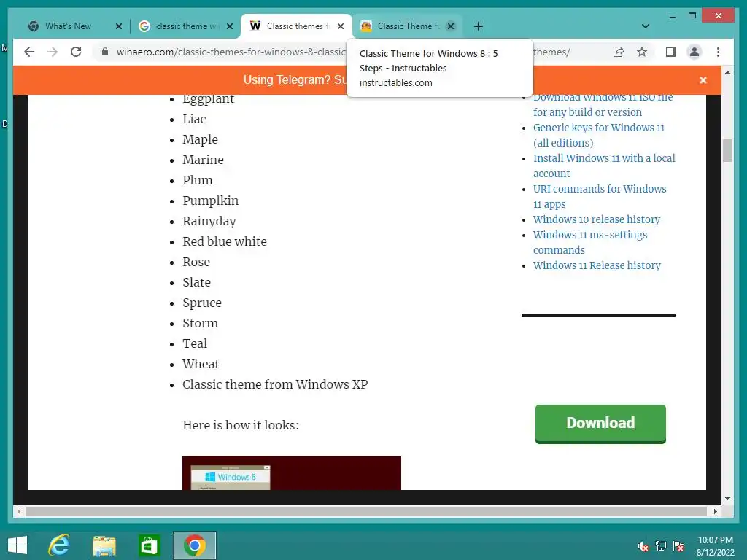Click the green Download button
The image size is (747, 560).
pyautogui.click(x=600, y=424)
